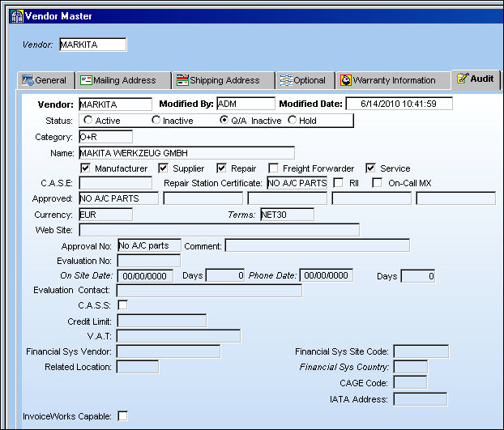Click the Days field after On Site Date
The image size is (504, 430).
point(225,275)
